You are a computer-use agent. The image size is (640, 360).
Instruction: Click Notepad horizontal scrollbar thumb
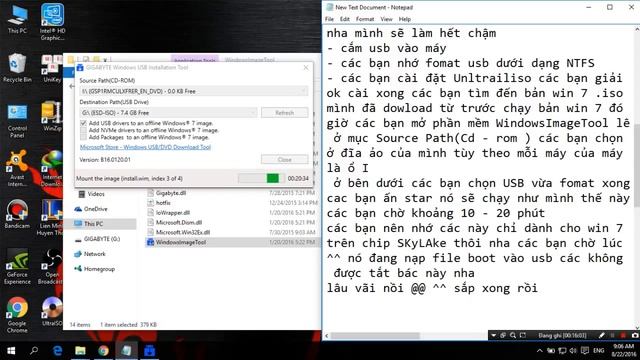375,336
